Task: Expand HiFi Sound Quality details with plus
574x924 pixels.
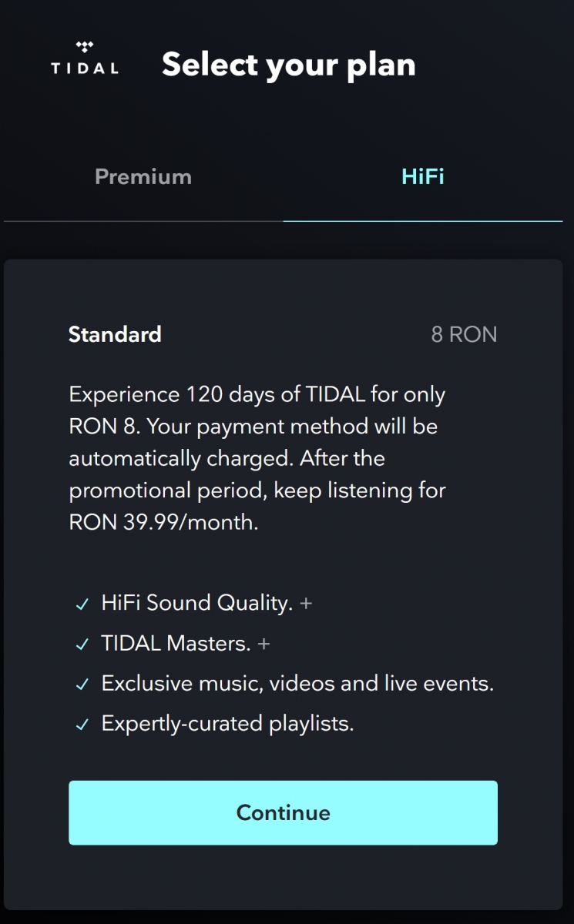Action: tap(306, 604)
